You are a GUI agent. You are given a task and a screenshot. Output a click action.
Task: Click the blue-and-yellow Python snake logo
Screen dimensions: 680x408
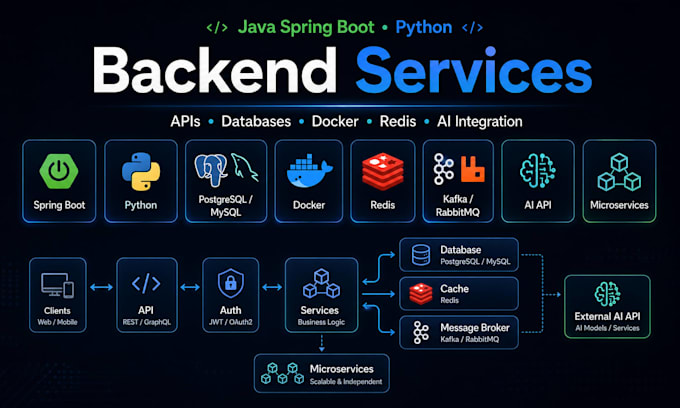141,171
